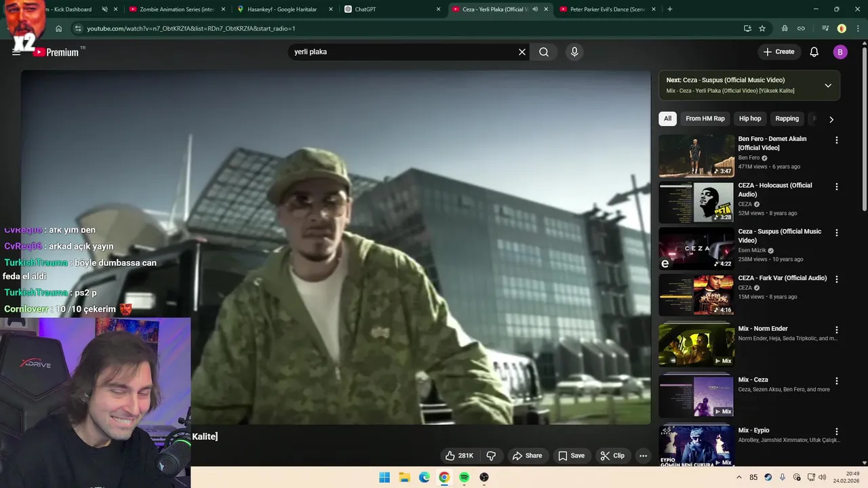The width and height of the screenshot is (868, 488).
Task: Open Mix - Ceza thumbnail
Action: (696, 396)
